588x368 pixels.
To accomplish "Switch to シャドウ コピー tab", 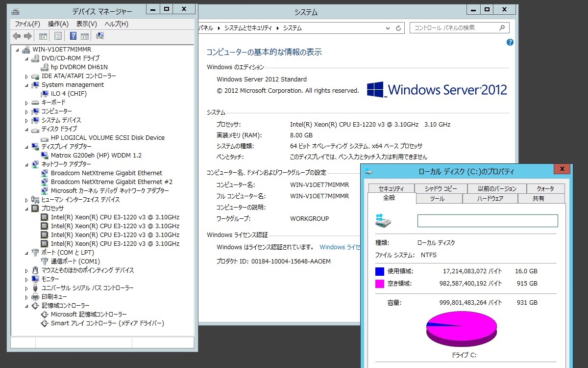I will [440, 188].
